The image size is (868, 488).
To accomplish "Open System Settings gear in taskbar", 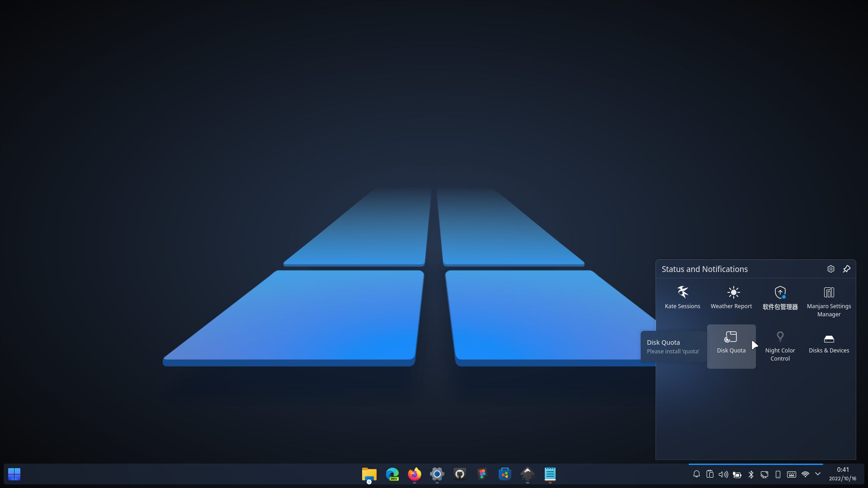I will pos(437,474).
